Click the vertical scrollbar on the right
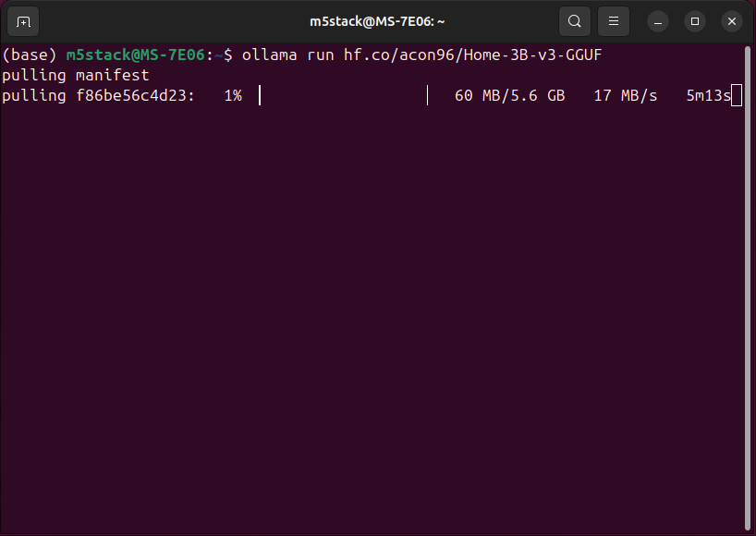756x536 pixels. [x=747, y=277]
